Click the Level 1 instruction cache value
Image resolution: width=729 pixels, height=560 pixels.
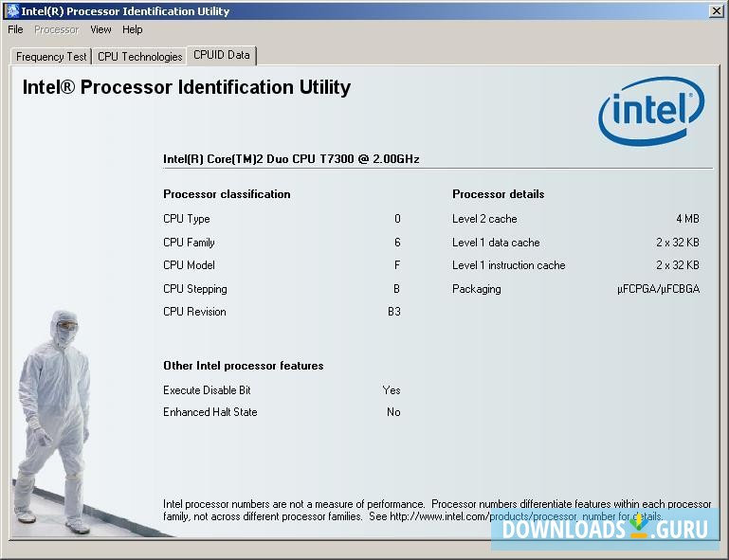[x=678, y=265]
